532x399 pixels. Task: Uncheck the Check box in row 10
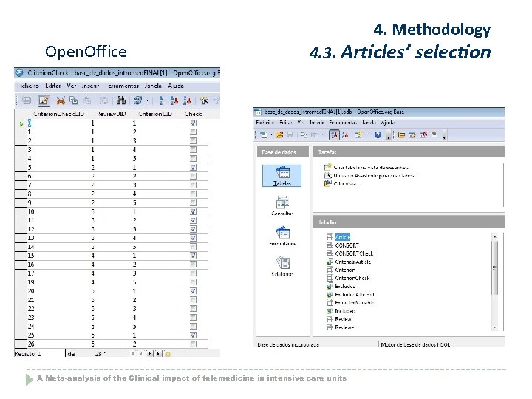(x=193, y=211)
